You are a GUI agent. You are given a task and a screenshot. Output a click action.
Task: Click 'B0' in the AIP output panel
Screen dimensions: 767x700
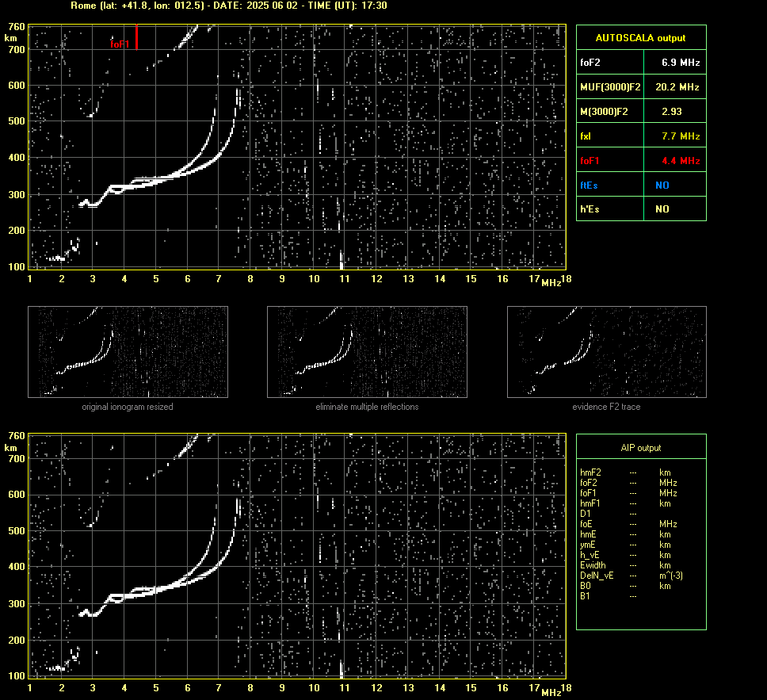pyautogui.click(x=585, y=586)
